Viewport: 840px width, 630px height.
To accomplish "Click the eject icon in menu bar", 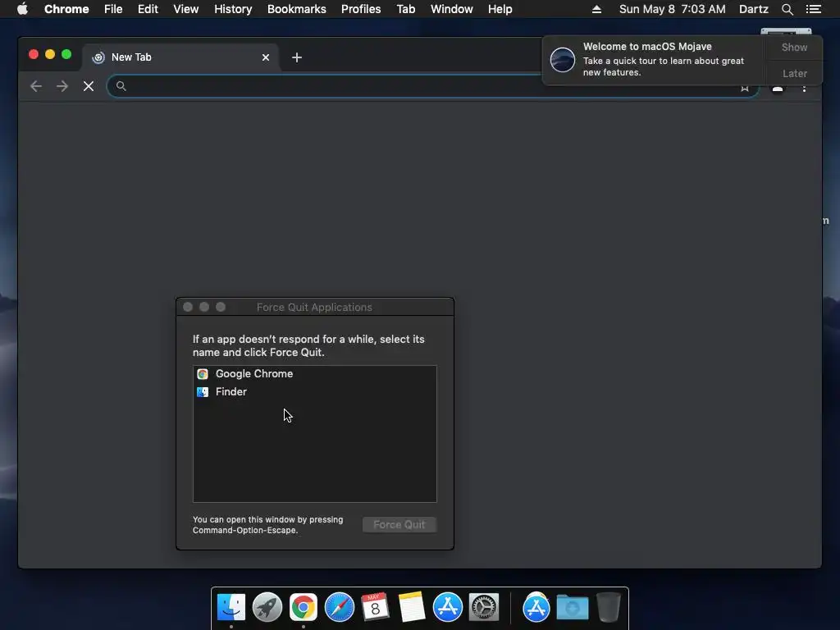I will click(x=597, y=9).
